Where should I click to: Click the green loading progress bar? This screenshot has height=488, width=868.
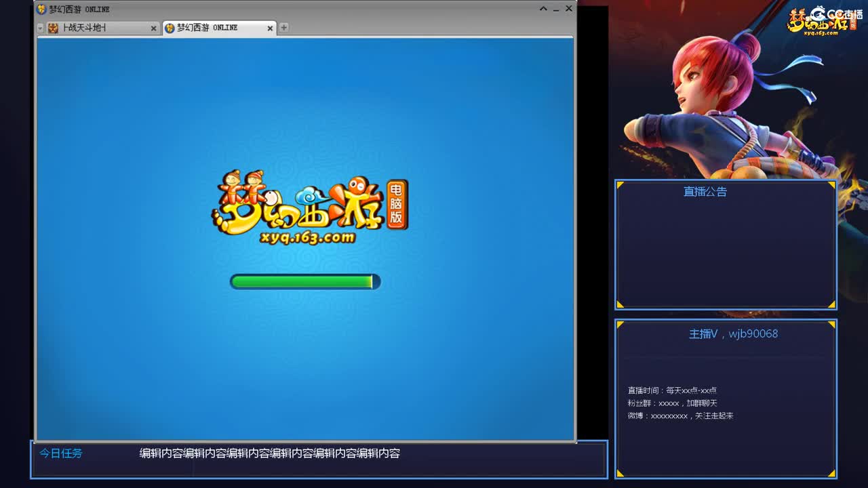click(305, 281)
